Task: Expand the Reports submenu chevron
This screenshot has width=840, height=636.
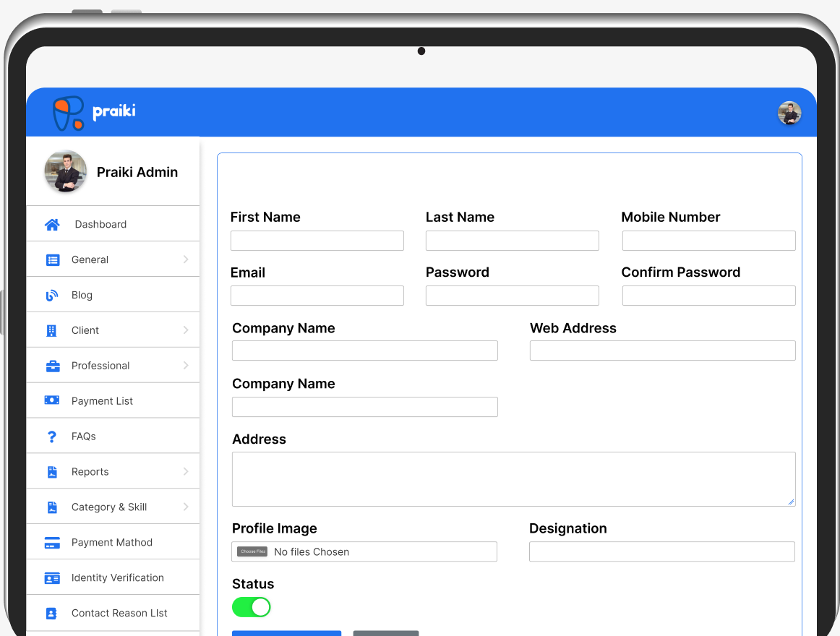Action: coord(186,471)
